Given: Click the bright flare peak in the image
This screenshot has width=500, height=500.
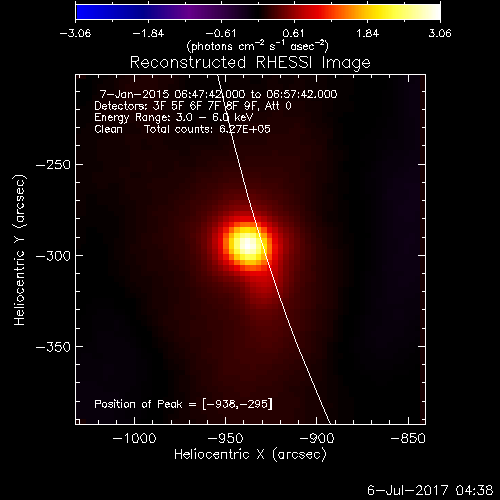Looking at the screenshot, I should 247,245.
